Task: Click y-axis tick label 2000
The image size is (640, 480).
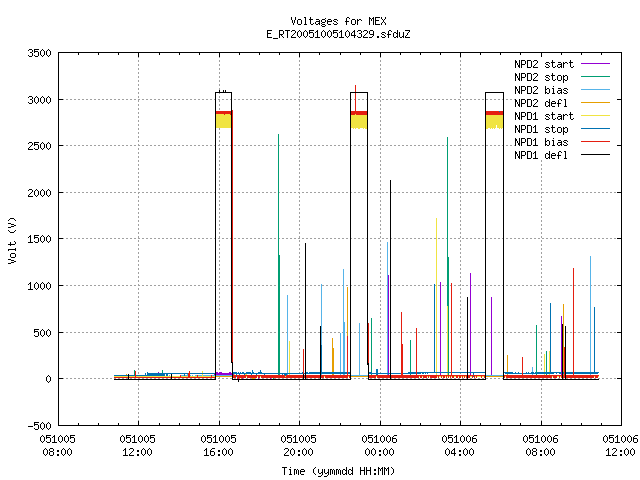Action: coord(39,193)
